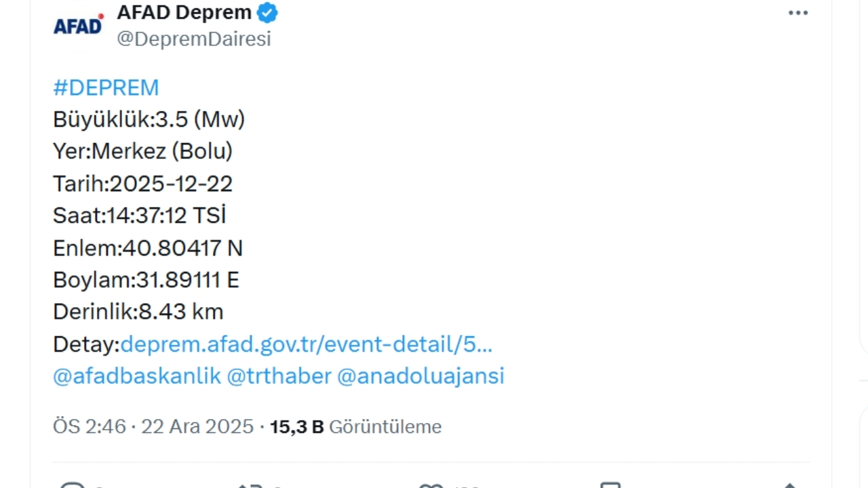
Task: Click the date 22 Ara 2025
Action: [x=197, y=427]
